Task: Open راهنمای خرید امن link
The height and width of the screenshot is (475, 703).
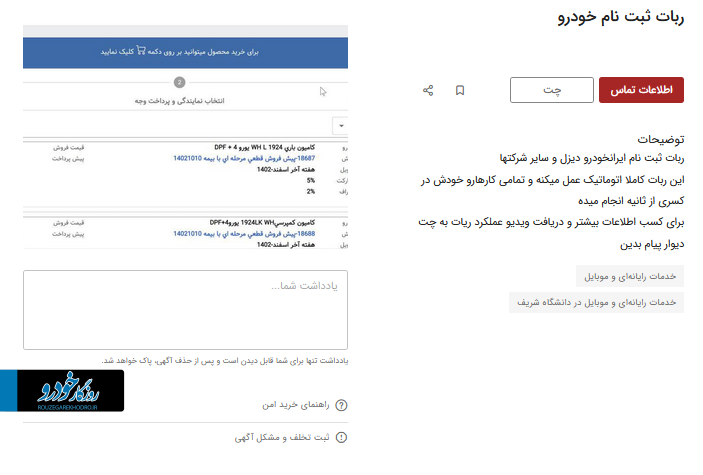Action: (x=296, y=405)
